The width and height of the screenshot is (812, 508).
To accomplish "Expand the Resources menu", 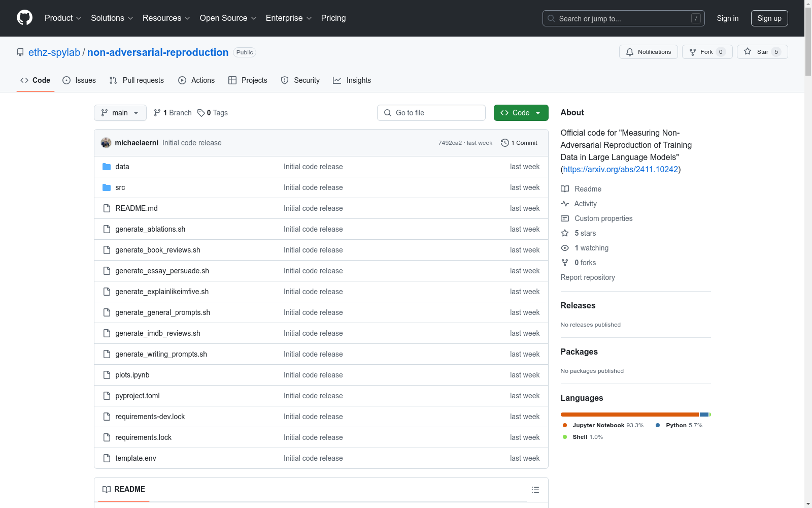I will click(x=166, y=18).
